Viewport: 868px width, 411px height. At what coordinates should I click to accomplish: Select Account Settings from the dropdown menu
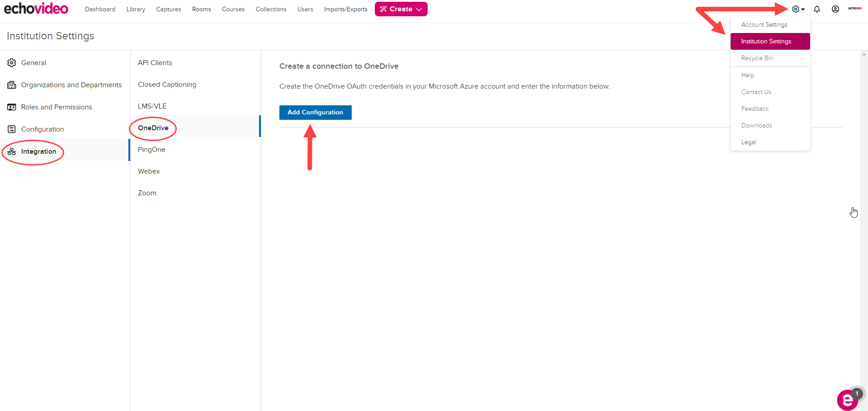770,24
